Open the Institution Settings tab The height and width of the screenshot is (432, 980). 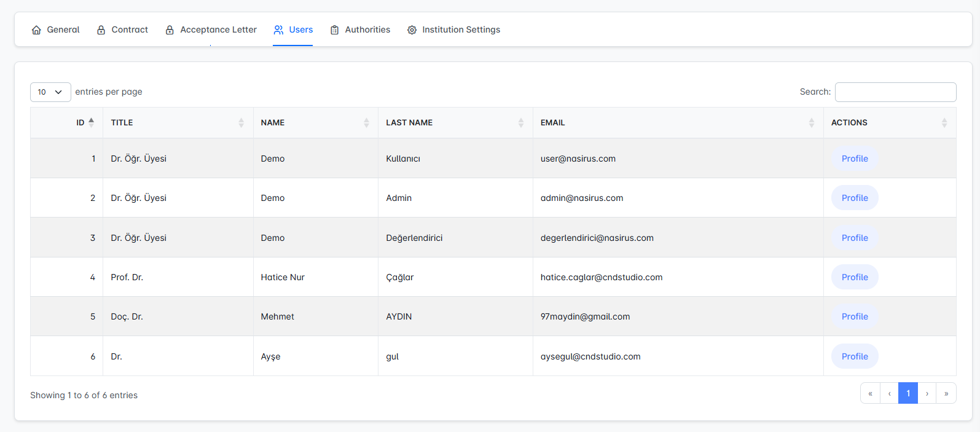click(x=461, y=29)
